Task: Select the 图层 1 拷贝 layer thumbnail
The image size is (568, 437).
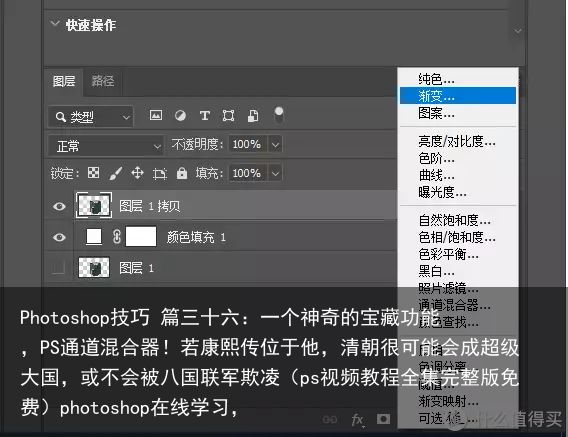Action: 94,205
